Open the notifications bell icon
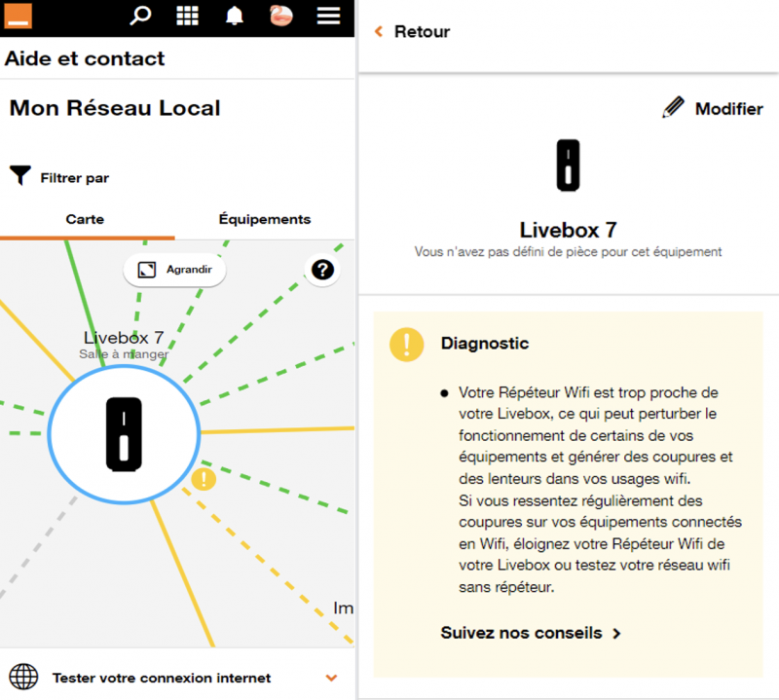Screen dimensions: 779x700 pyautogui.click(x=235, y=16)
